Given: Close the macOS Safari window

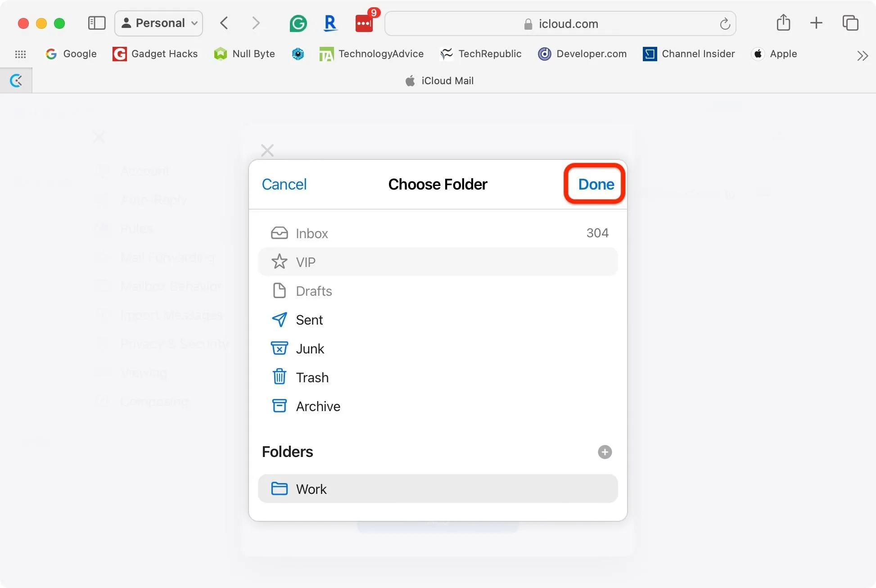Looking at the screenshot, I should click(x=23, y=23).
